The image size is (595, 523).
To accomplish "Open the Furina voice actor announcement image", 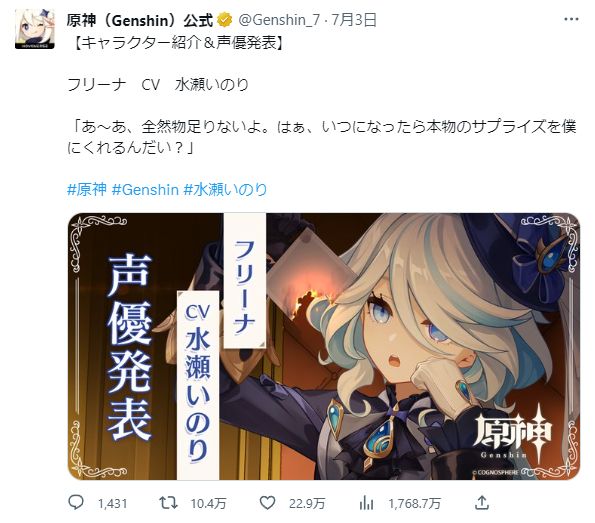I will coord(324,346).
